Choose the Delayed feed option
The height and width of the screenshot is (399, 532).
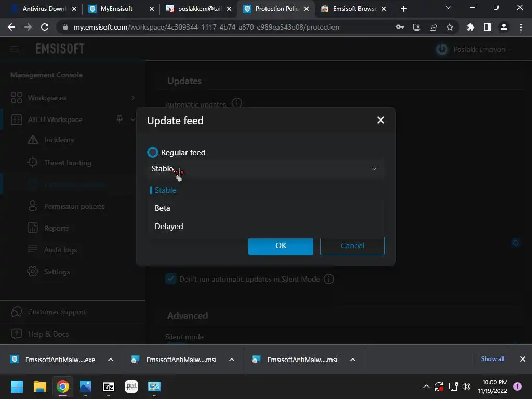(x=267, y=227)
